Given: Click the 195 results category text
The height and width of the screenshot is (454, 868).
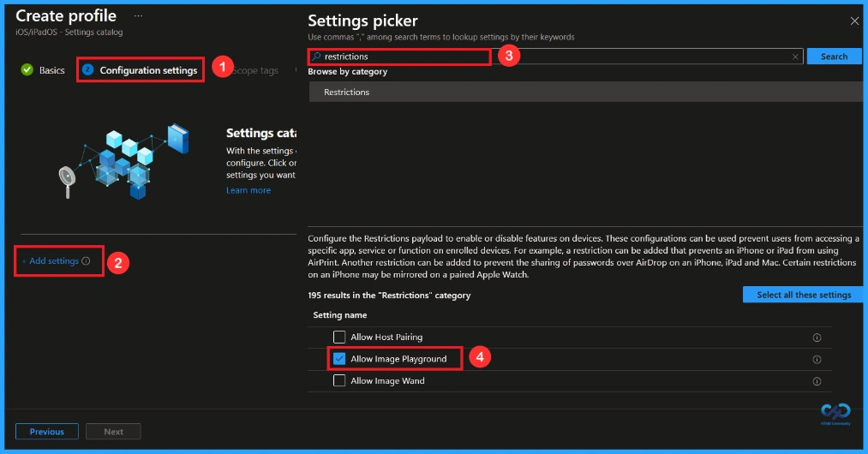Looking at the screenshot, I should tap(389, 296).
